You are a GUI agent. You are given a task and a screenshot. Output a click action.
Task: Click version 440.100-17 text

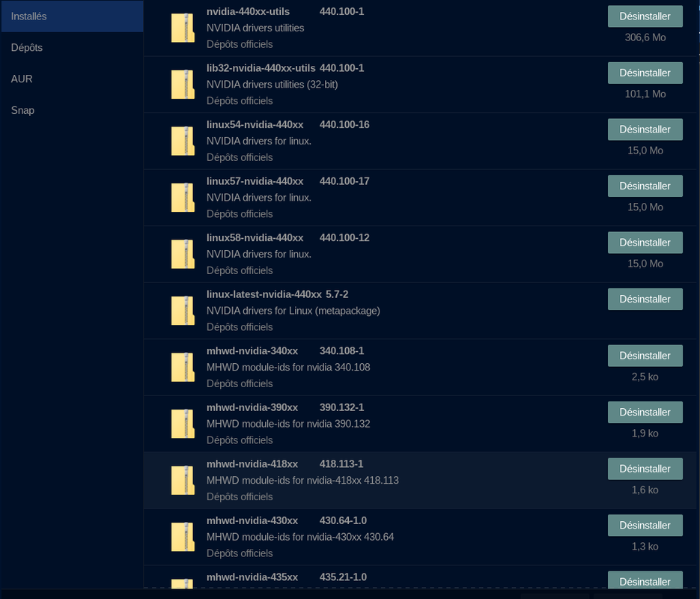(344, 181)
